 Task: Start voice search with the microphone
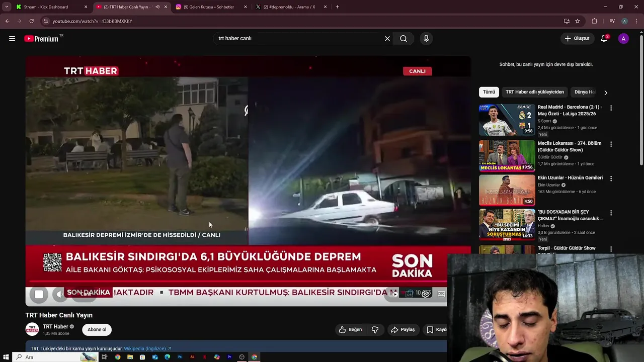(x=426, y=39)
